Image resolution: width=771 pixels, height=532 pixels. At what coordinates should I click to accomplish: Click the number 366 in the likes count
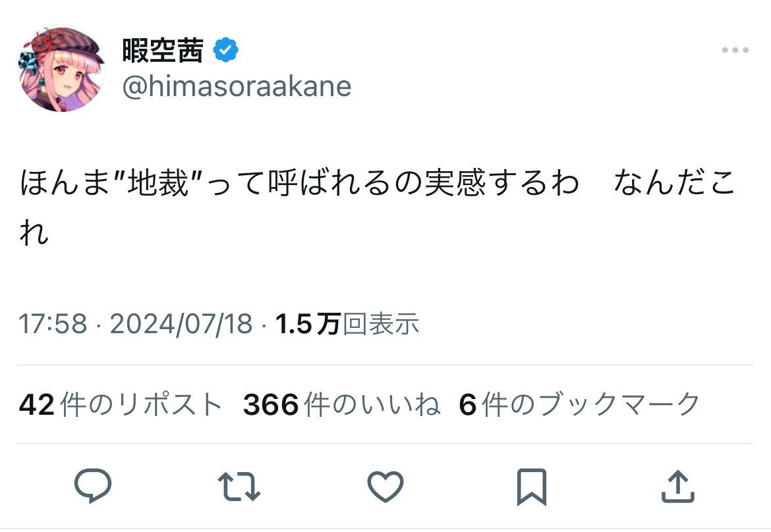(x=271, y=404)
